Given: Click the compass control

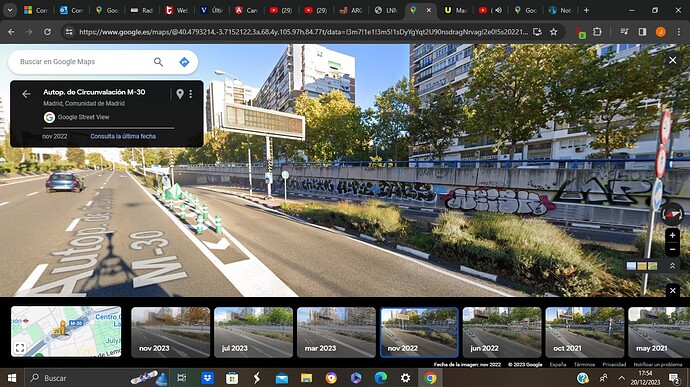Looking at the screenshot, I should point(672,214).
